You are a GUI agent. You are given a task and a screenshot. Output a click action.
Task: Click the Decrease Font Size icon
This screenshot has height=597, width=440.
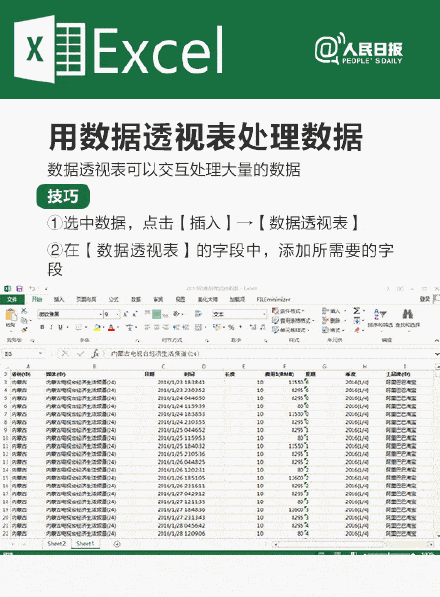pos(134,314)
